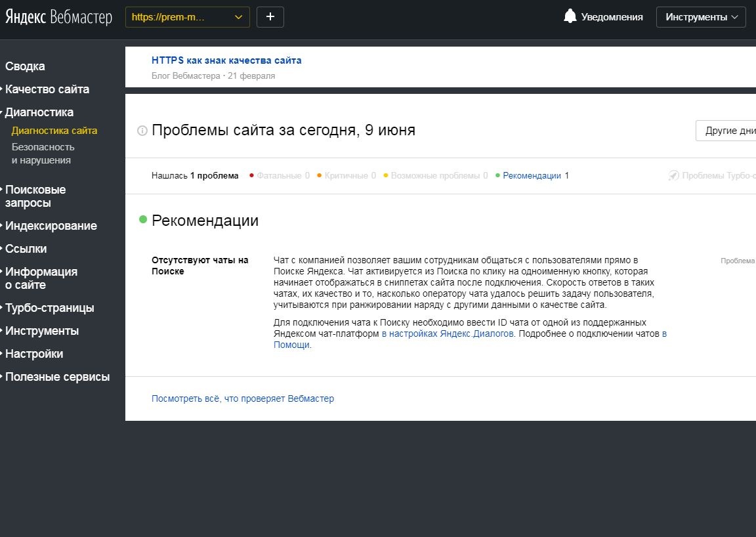
Task: Click the Яндекс Вебмастер logo
Action: [59, 17]
